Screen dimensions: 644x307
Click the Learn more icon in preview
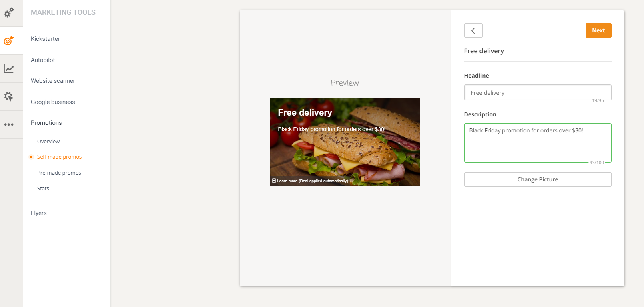[274, 181]
